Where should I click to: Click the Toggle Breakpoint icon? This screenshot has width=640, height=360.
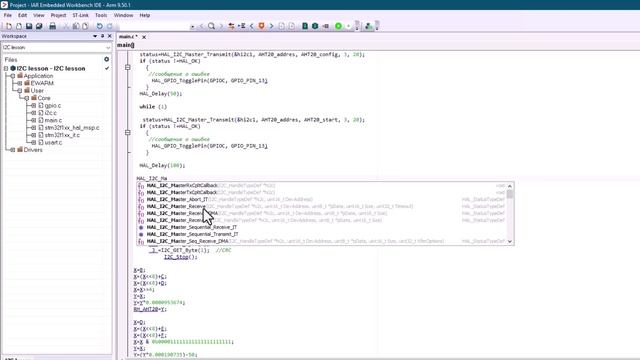[325, 26]
